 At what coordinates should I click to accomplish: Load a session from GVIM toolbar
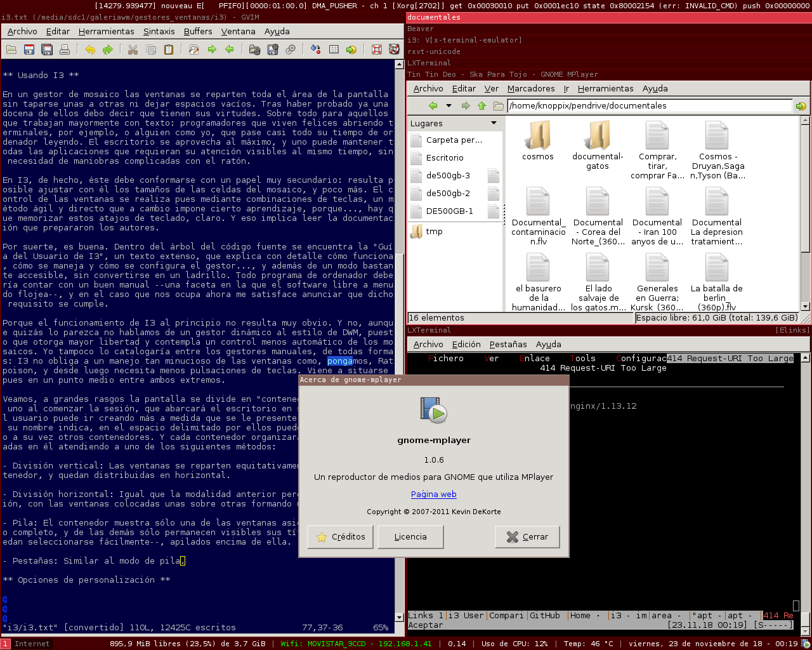tap(255, 50)
